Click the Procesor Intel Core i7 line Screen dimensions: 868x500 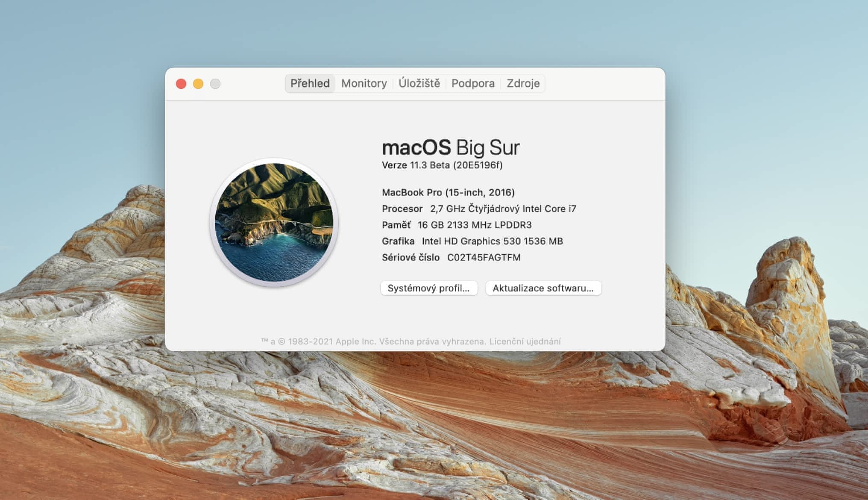(x=478, y=209)
